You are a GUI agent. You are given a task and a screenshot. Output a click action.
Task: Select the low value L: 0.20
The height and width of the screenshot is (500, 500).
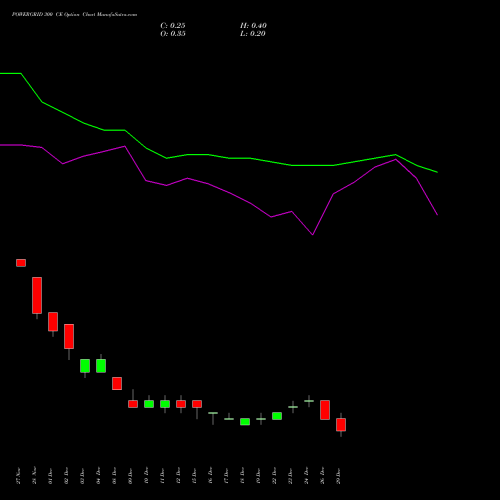tap(253, 34)
